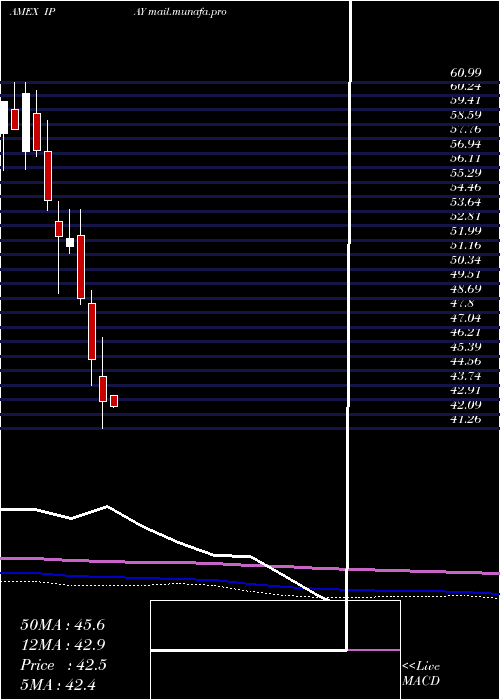Click the '50MA : 45.6' reading
This screenshot has height=700, width=500.
tap(62, 625)
